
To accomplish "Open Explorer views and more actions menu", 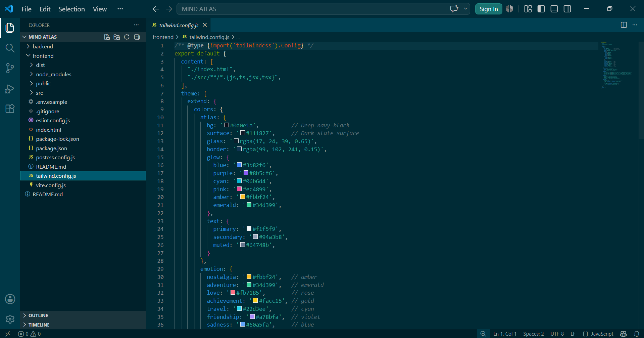I will click(x=136, y=25).
